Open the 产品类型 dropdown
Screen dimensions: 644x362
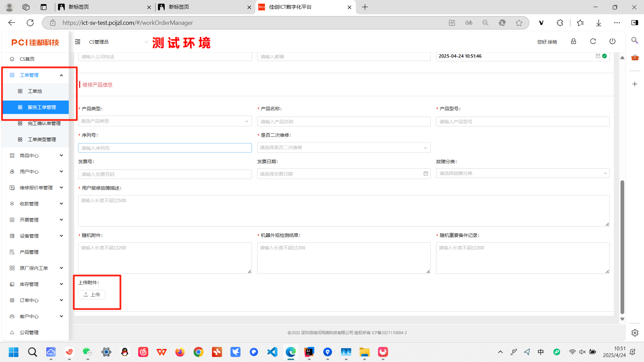[165, 121]
